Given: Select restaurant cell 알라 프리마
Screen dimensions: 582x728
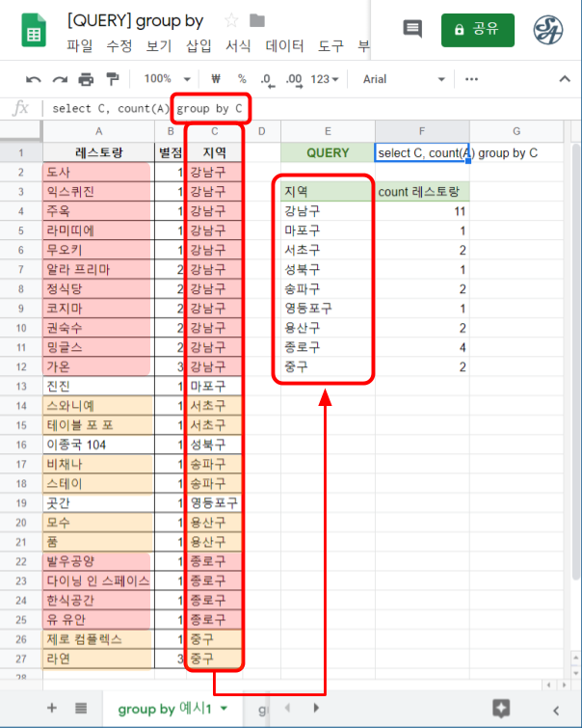Looking at the screenshot, I should 98,269.
